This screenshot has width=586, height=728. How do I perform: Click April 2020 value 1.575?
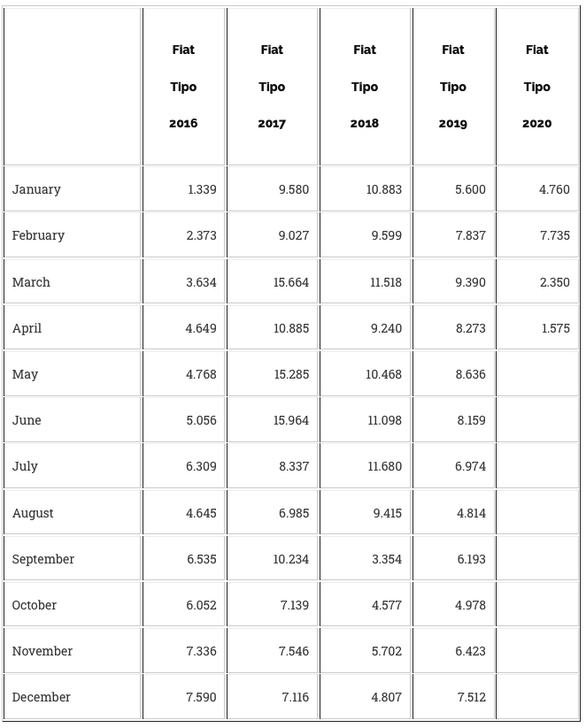pos(555,328)
